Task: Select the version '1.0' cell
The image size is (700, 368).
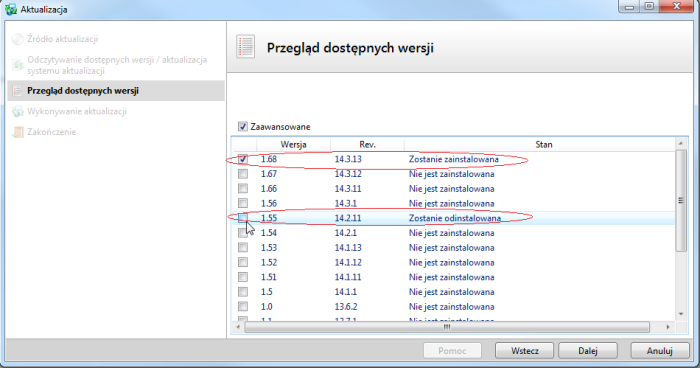Action: (x=267, y=306)
